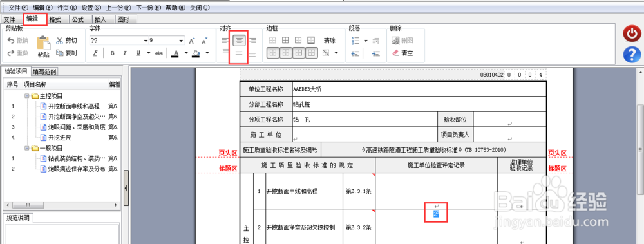Collapse the 一般项目 tree folder

click(x=26, y=148)
